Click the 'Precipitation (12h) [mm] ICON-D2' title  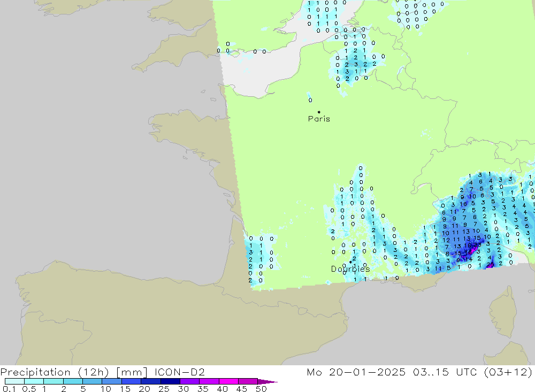click(x=102, y=372)
